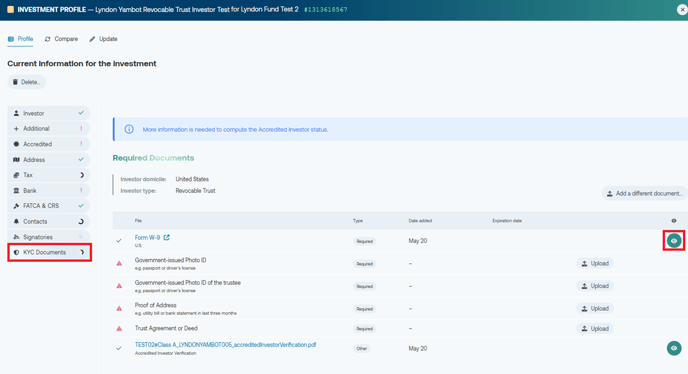Click the Required Documents heading
The image size is (688, 374).
pyautogui.click(x=153, y=158)
